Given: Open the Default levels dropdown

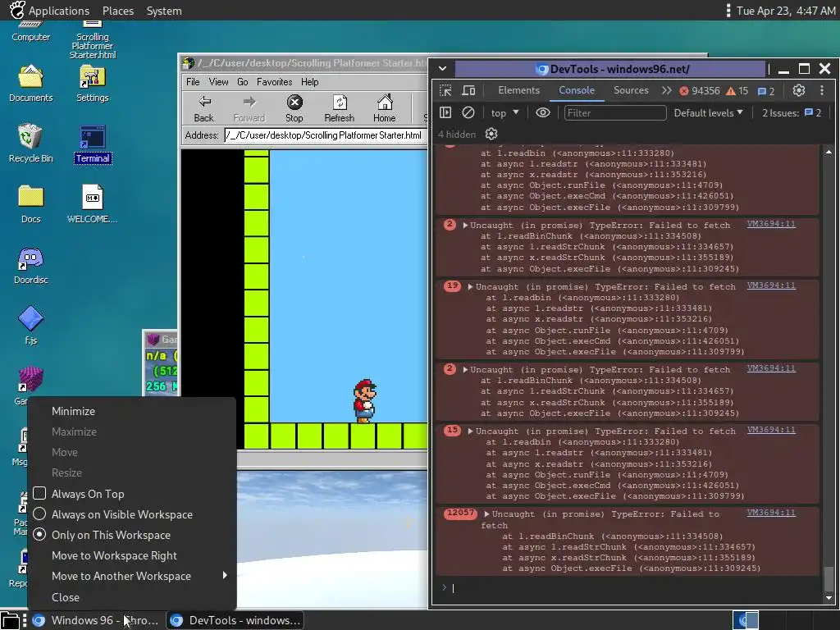Looking at the screenshot, I should click(708, 113).
